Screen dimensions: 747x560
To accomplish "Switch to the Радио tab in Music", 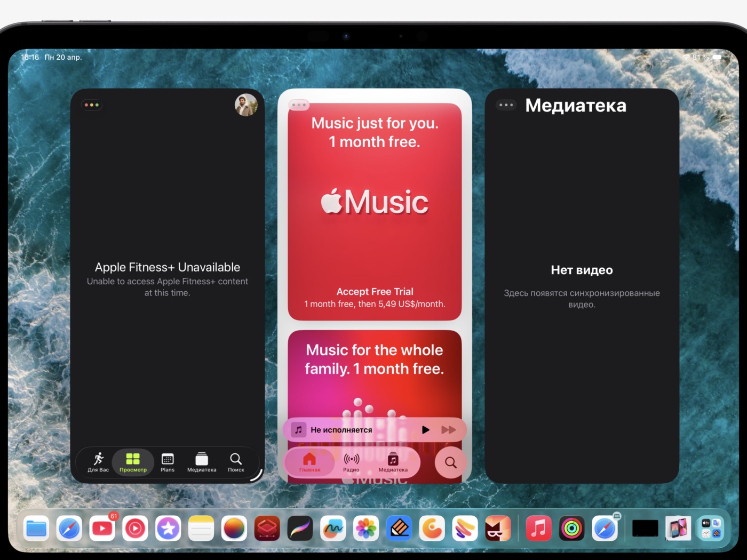I will 351,462.
